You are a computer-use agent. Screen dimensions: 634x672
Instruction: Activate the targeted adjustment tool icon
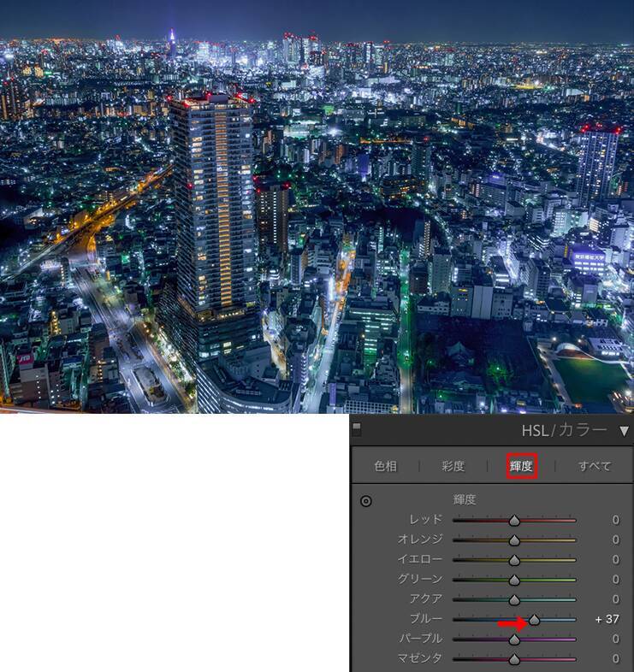coord(366,501)
